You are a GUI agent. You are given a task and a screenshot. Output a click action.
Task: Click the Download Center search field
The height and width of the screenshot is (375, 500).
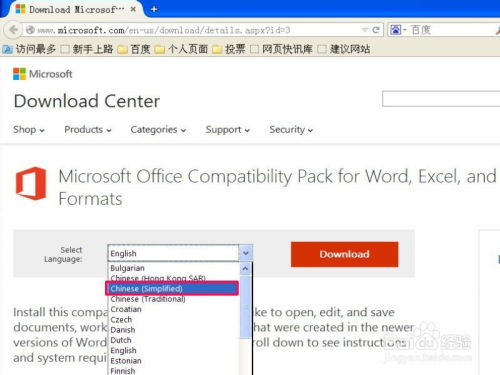click(x=441, y=99)
